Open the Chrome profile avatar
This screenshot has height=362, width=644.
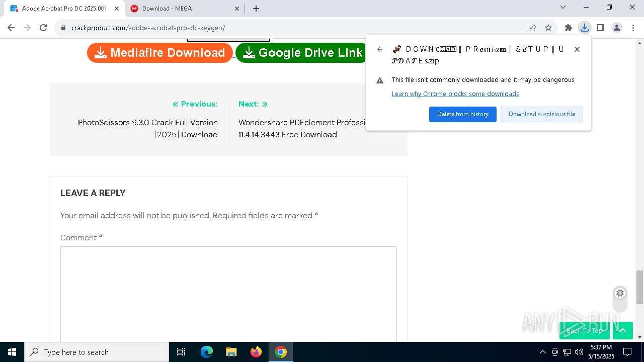tap(617, 28)
